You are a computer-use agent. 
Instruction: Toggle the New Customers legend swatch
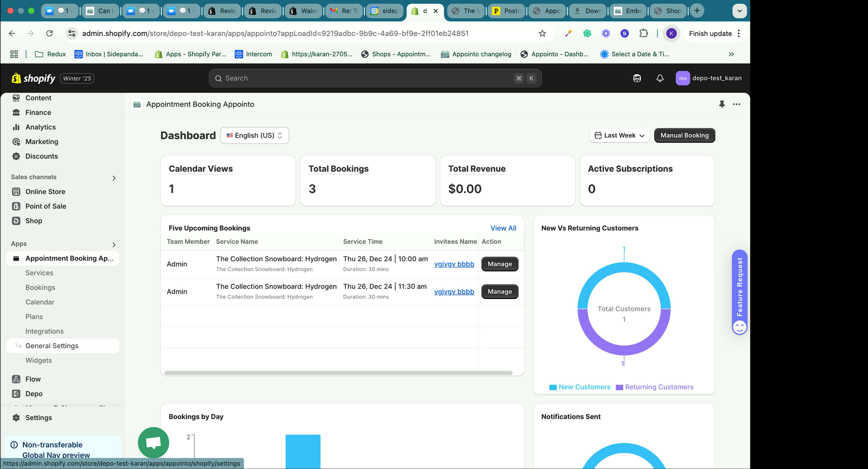pos(553,387)
